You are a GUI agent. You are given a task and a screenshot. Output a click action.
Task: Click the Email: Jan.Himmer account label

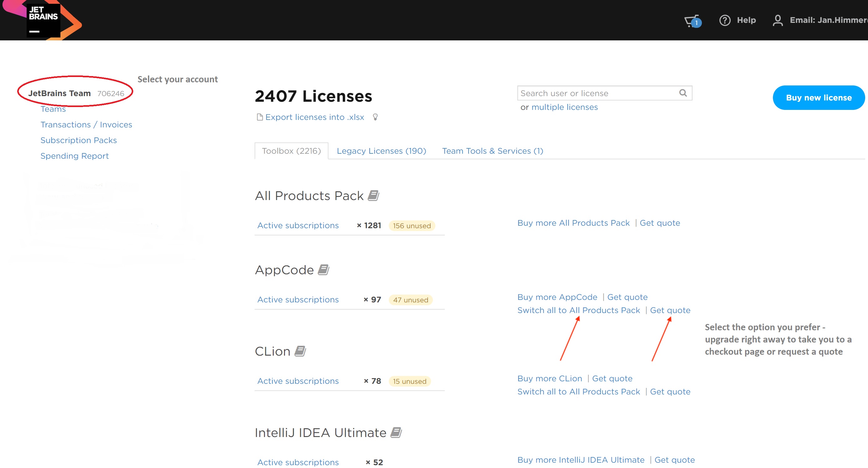(x=829, y=20)
